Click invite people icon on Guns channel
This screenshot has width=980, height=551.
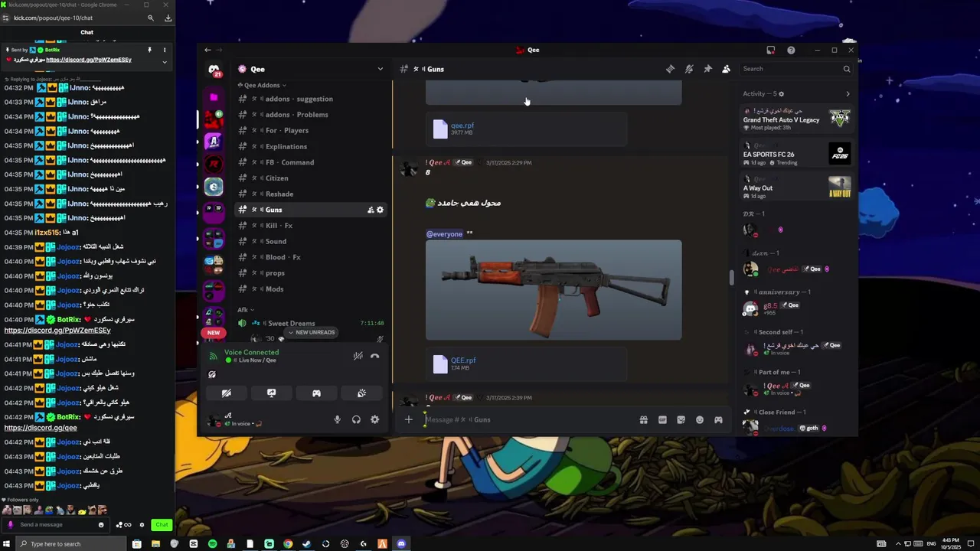(x=371, y=210)
